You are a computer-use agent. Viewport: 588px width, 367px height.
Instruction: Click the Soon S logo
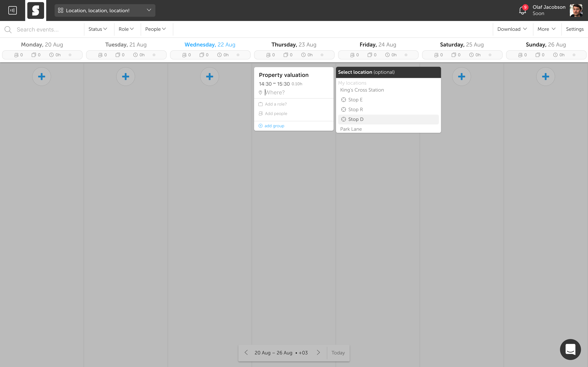point(36,10)
